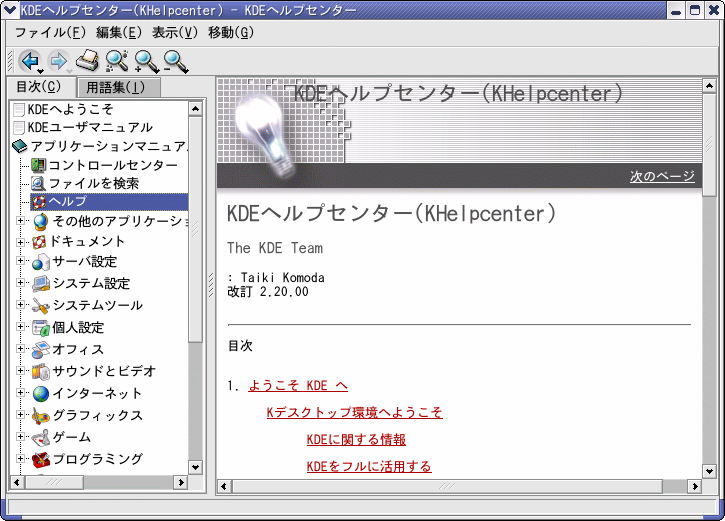Click the ゲーム icon
Viewport: 725px width, 521px height.
41,437
